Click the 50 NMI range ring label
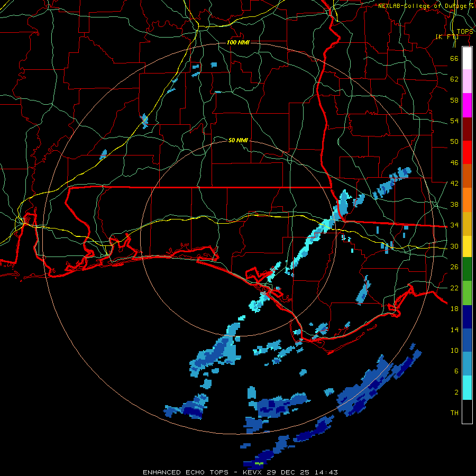This screenshot has height=476, width=476. click(238, 140)
